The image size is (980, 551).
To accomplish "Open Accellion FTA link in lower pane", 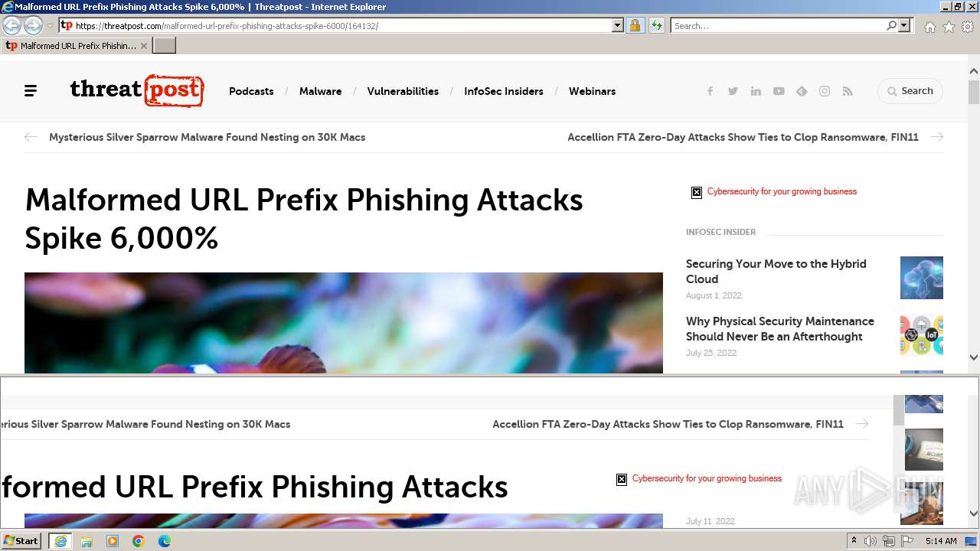I will pos(668,424).
